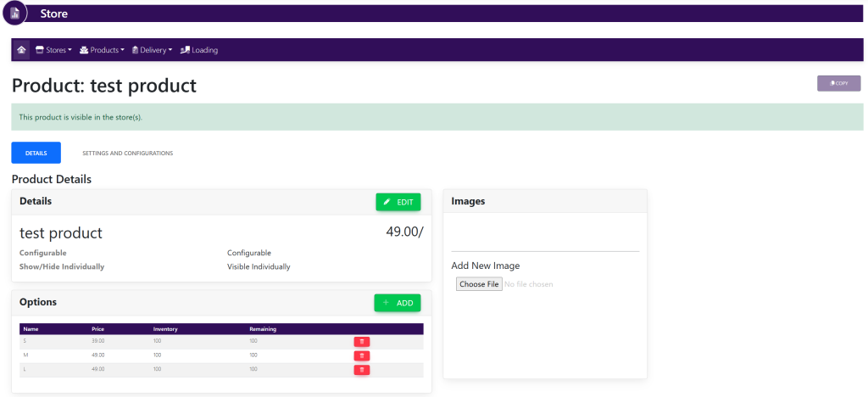Delete the L option row
Viewport: 868px width, 397px height.
[x=362, y=370]
